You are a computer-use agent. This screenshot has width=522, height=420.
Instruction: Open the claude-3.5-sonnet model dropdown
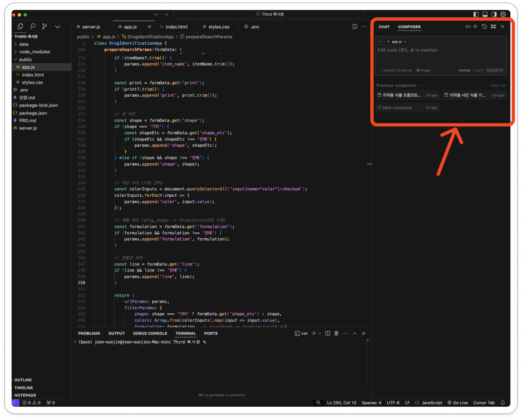click(x=396, y=70)
